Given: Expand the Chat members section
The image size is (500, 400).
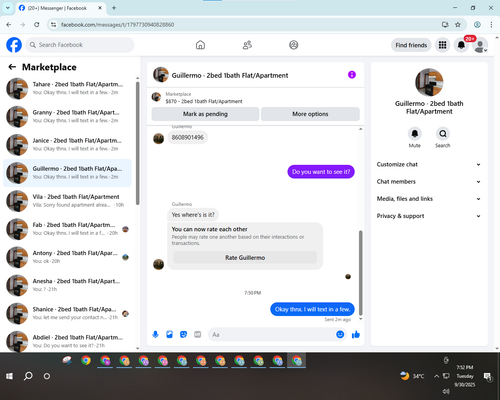Looking at the screenshot, I should click(429, 182).
